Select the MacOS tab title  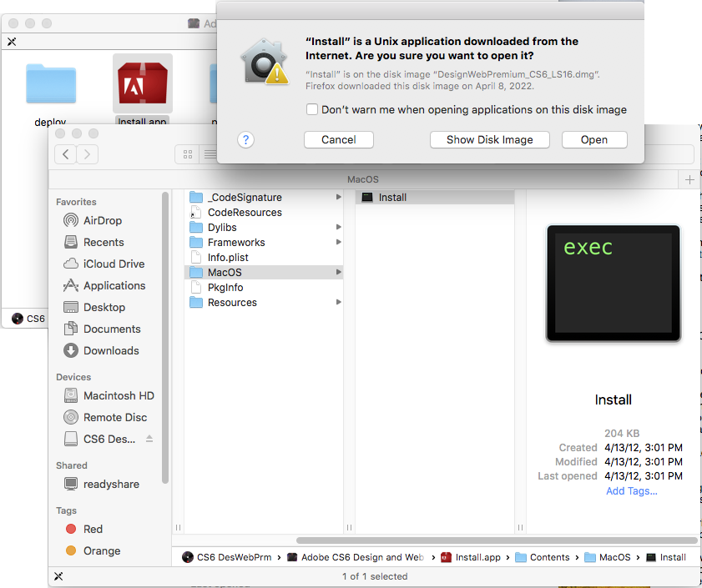click(x=363, y=179)
